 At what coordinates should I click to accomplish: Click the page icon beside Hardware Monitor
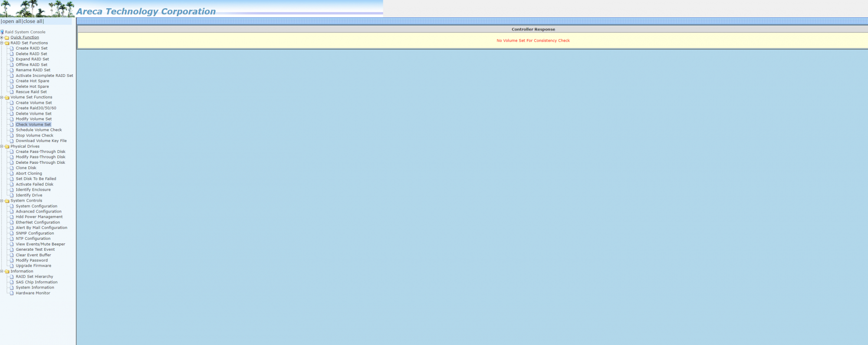coord(12,293)
